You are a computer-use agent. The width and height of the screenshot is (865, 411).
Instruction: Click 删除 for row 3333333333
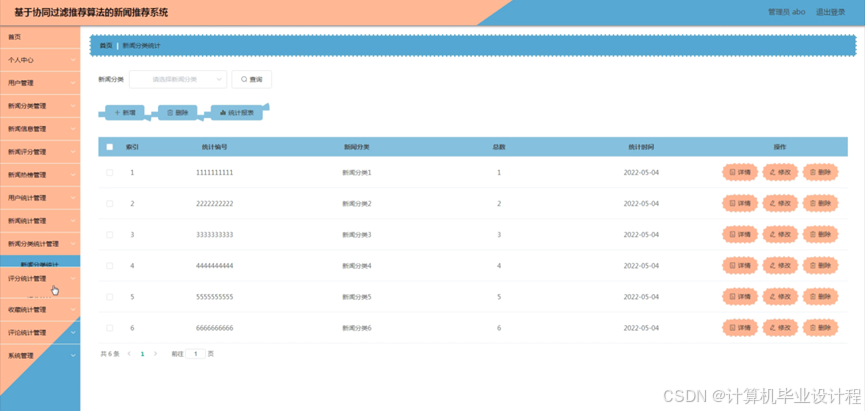(x=820, y=234)
